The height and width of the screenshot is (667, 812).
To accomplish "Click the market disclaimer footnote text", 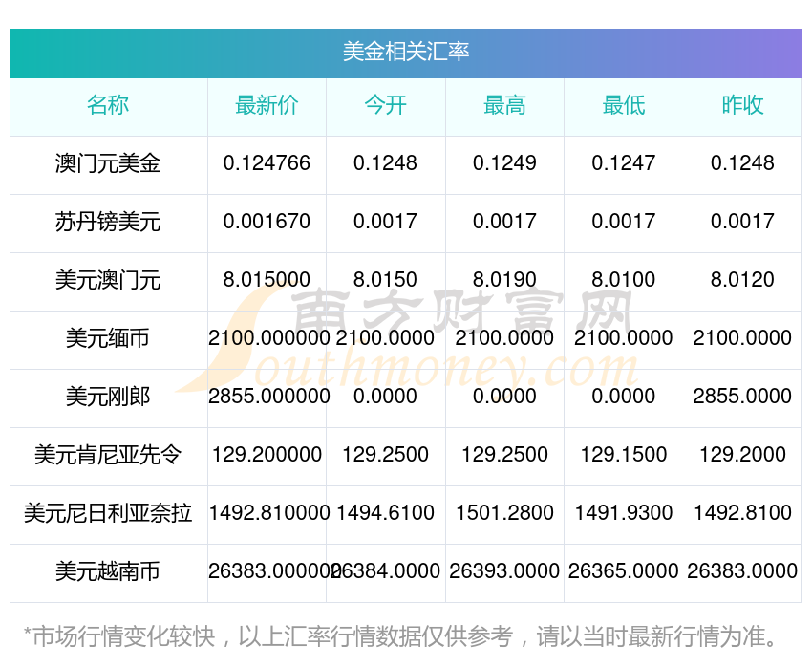I will [x=401, y=636].
